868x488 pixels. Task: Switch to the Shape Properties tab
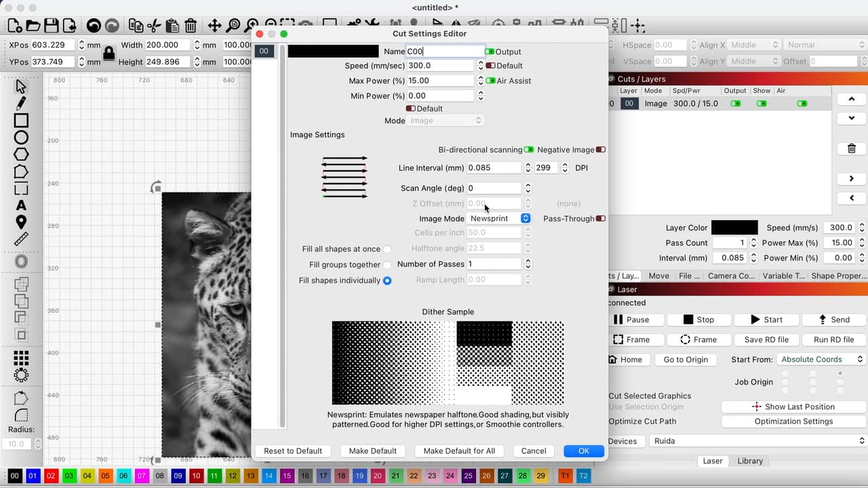[838, 276]
